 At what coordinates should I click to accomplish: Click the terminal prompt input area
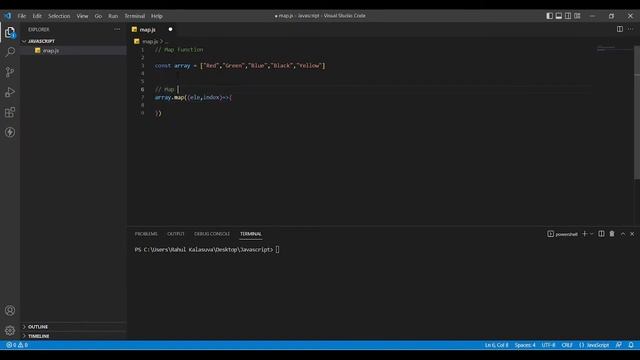pyautogui.click(x=278, y=249)
